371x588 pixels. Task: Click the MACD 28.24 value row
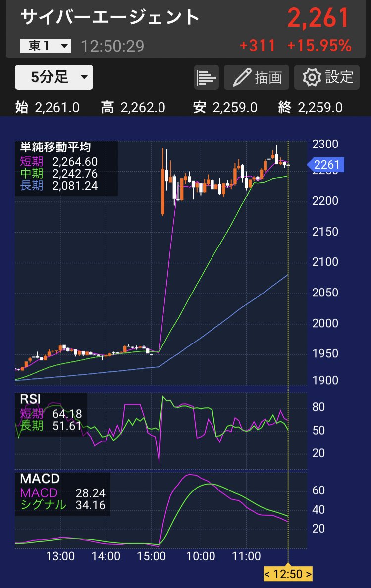pos(62,493)
